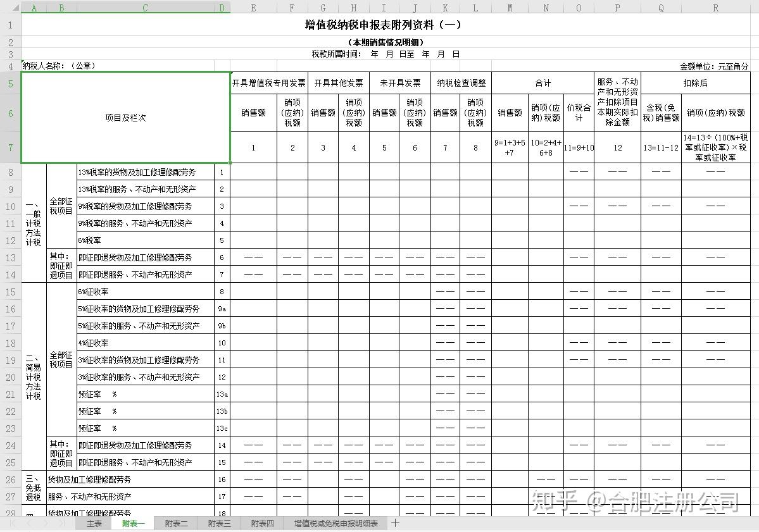Click the 13%税率的服务、不动产和无形资产 row label
759x532 pixels.
[145, 189]
